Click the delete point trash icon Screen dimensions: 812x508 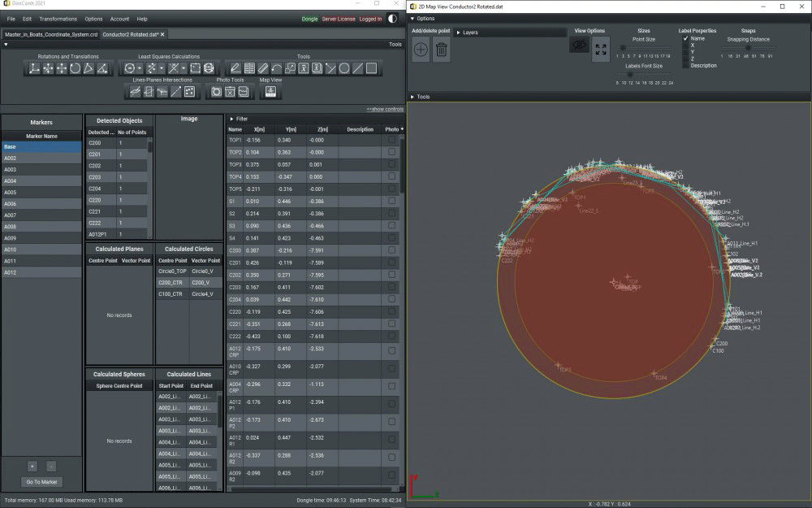[441, 50]
